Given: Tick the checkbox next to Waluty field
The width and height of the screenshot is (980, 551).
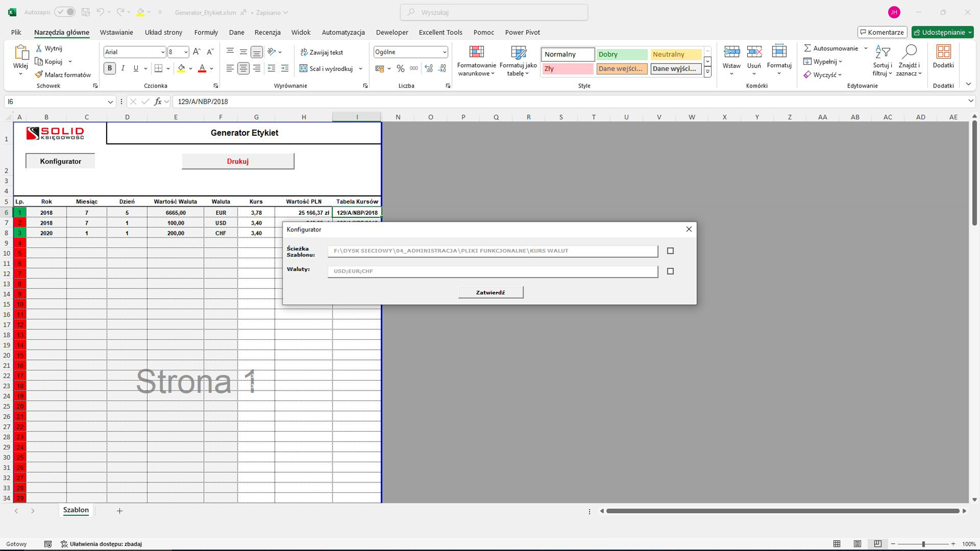Looking at the screenshot, I should pyautogui.click(x=670, y=271).
